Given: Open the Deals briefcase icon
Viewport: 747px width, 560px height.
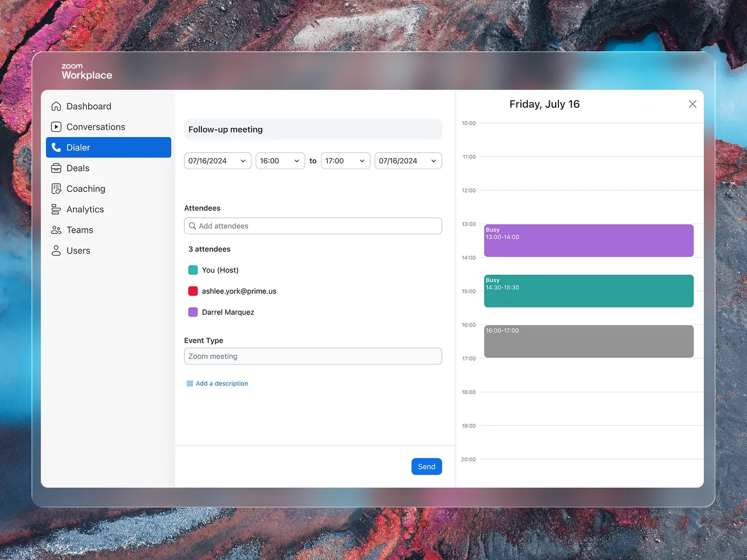Looking at the screenshot, I should (56, 168).
